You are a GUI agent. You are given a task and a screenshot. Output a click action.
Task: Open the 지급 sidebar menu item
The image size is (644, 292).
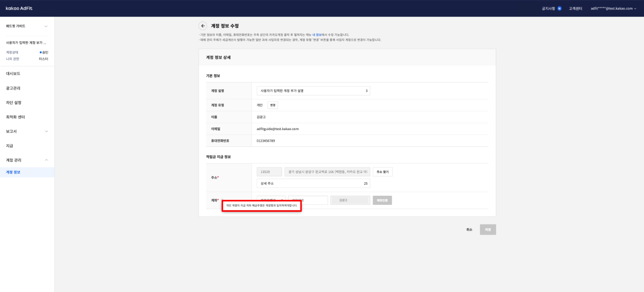coord(10,146)
